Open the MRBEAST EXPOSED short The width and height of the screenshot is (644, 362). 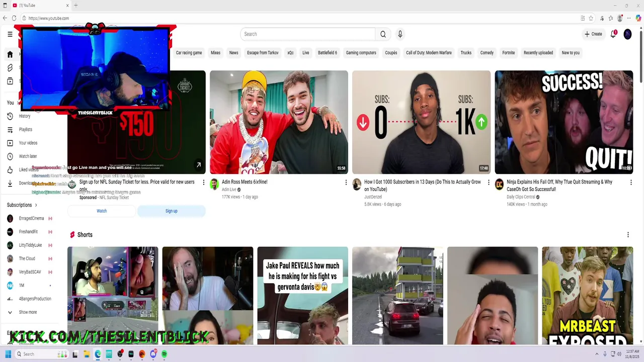[x=587, y=296]
